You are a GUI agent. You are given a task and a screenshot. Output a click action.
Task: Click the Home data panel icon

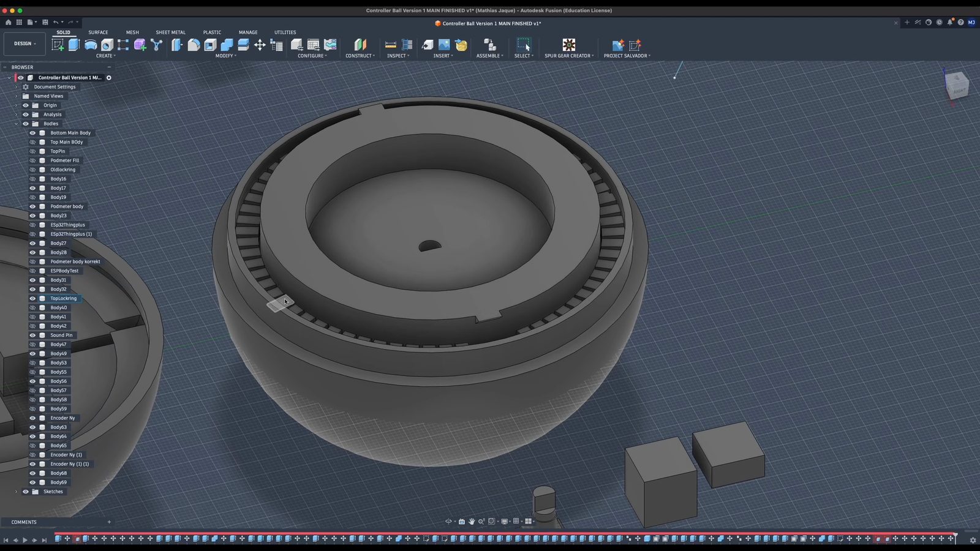(x=8, y=22)
